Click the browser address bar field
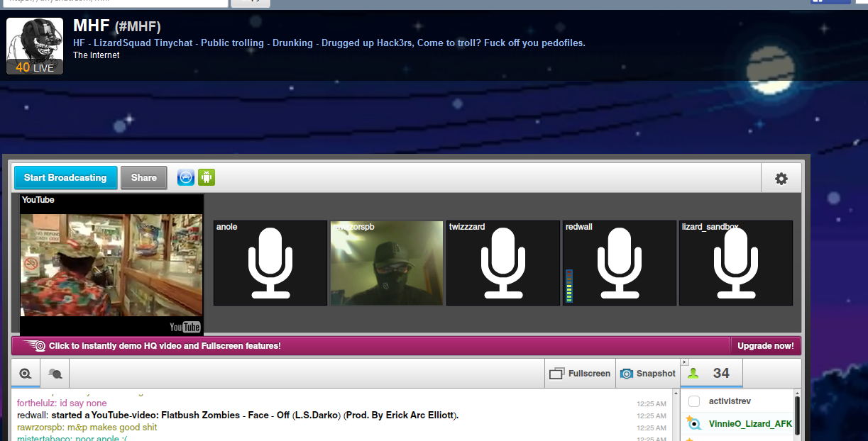This screenshot has height=441, width=868. coord(114,3)
